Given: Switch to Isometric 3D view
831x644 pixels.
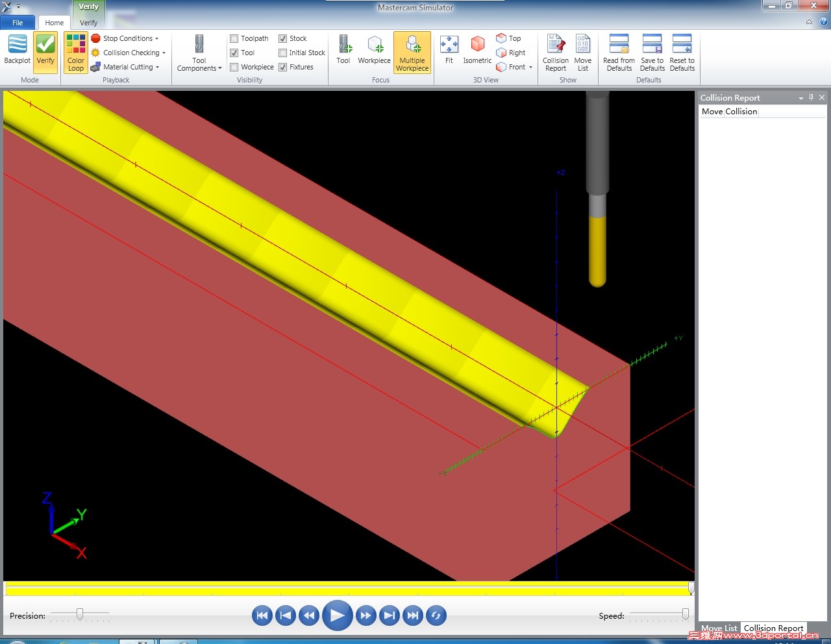Looking at the screenshot, I should point(478,51).
